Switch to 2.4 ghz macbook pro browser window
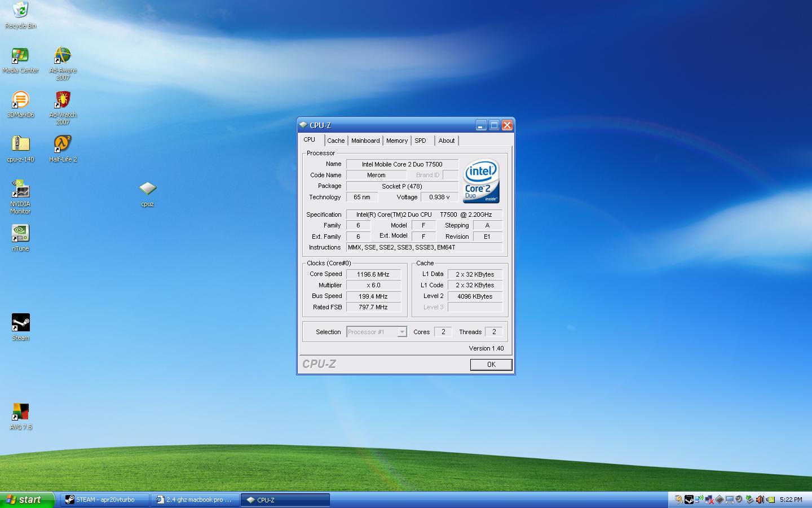The height and width of the screenshot is (508, 812). click(195, 500)
